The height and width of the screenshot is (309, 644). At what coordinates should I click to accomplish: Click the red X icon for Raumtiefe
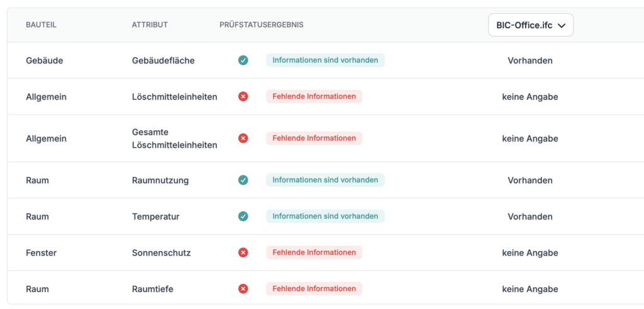(243, 289)
